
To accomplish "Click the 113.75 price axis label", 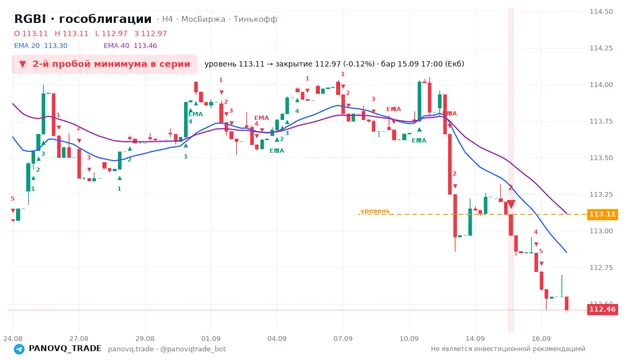I will [601, 121].
